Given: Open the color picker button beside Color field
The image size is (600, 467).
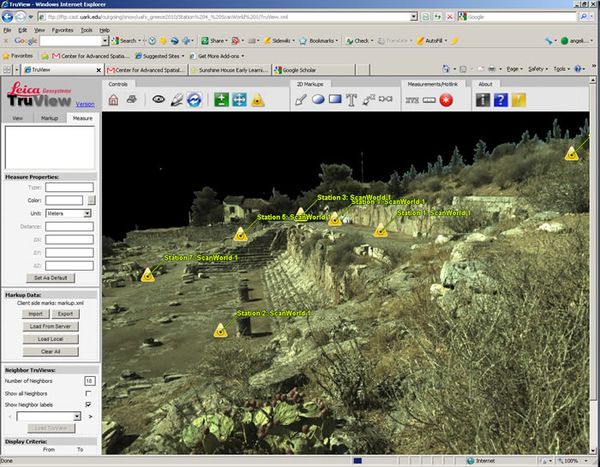Looking at the screenshot, I should (92, 200).
